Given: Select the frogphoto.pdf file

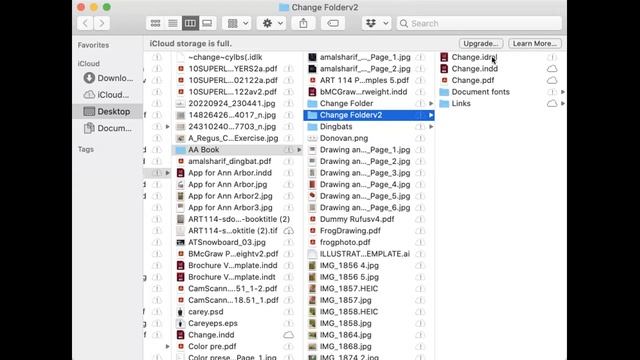Looking at the screenshot, I should [345, 242].
